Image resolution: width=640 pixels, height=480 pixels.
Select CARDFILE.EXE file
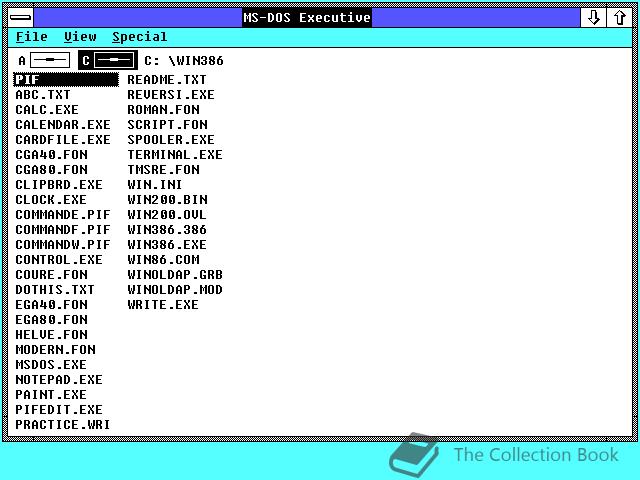coord(63,140)
